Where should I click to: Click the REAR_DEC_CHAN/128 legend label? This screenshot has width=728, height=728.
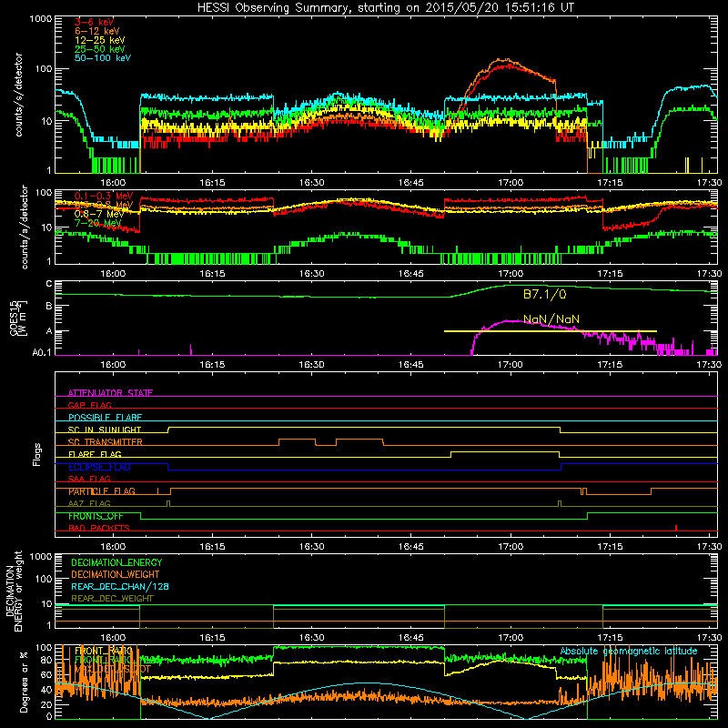point(120,586)
